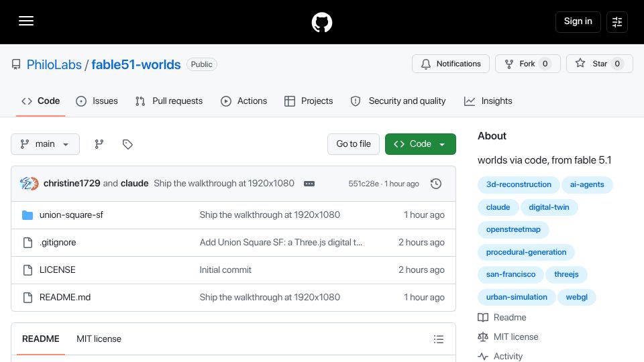
Task: View branches via branch icon
Action: (x=99, y=144)
